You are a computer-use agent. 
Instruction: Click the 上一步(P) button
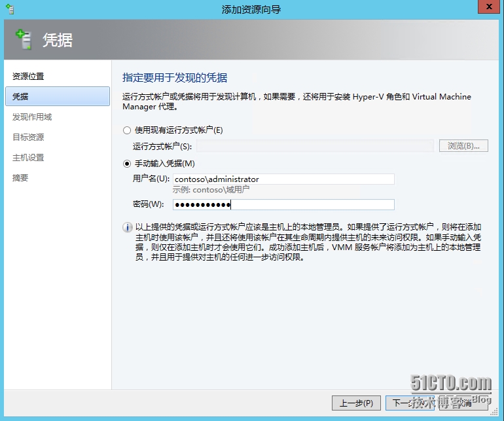point(356,403)
